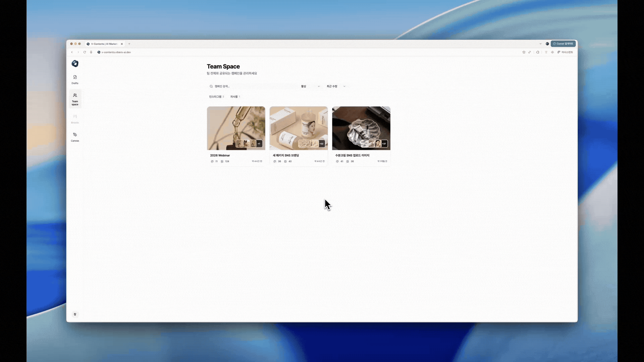644x362 pixels.
Task: Open the Canvas sidebar icon
Action: pos(75,137)
